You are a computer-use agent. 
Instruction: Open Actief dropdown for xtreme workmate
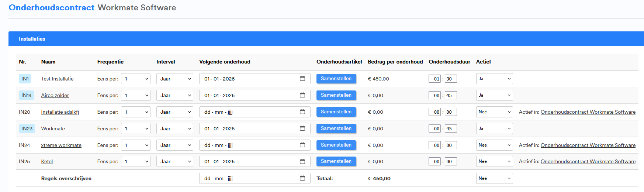point(494,145)
